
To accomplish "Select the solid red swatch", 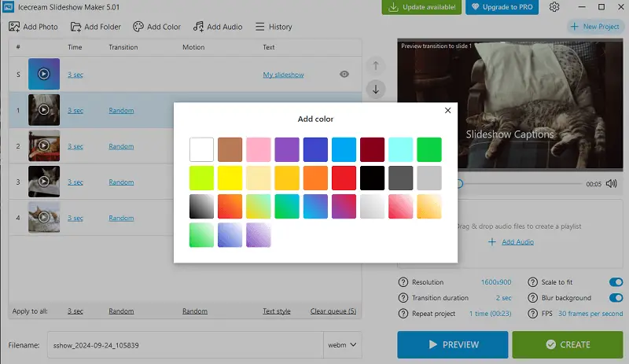I will (344, 178).
